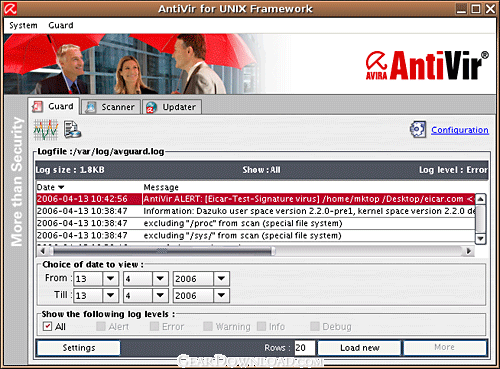Toggle the Alert log level checkbox
Screen dimensions: 500x369
(x=101, y=326)
